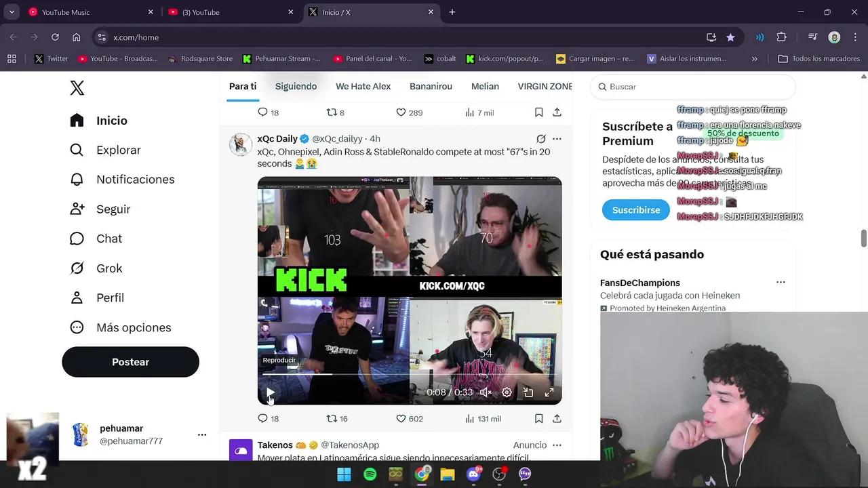Open Todos los marcadores folder
868x488 pixels.
tap(818, 59)
